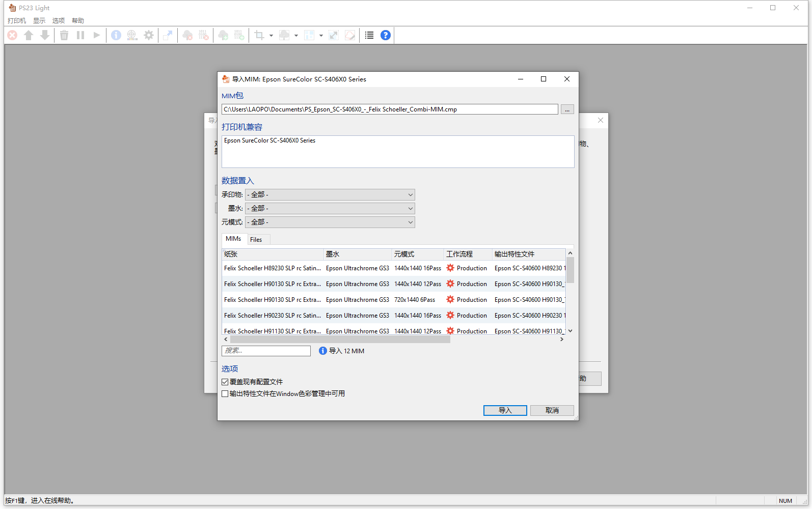Click the scale to fit toolbar icon
812x509 pixels.
point(334,35)
